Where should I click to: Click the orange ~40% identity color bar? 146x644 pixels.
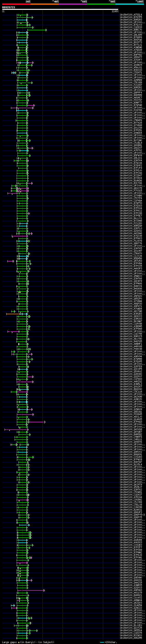coord(45,4)
